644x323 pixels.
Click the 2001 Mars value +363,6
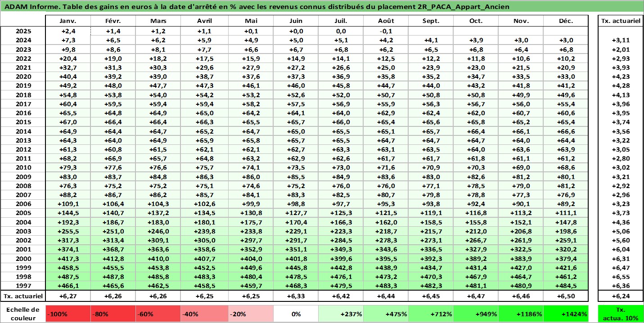pyautogui.click(x=158, y=249)
